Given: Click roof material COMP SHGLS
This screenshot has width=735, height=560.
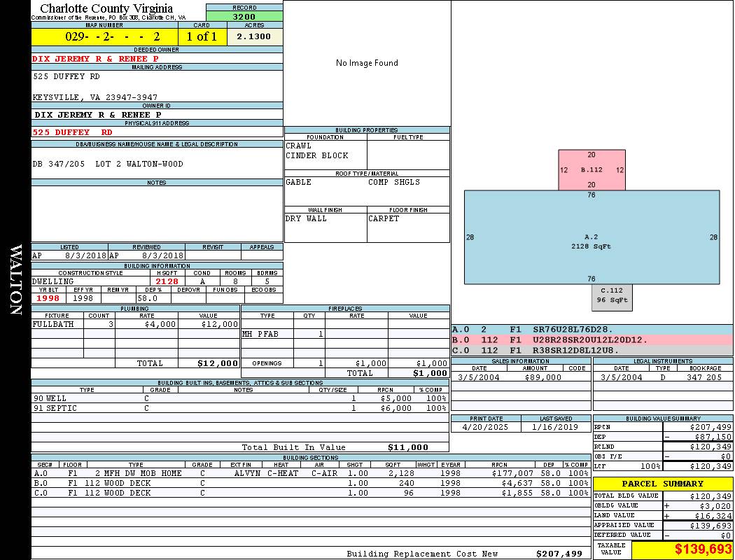Looking at the screenshot, I should tap(393, 182).
